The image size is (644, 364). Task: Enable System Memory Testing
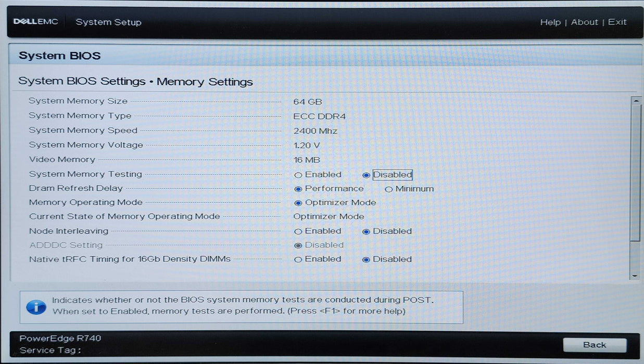[x=298, y=175]
